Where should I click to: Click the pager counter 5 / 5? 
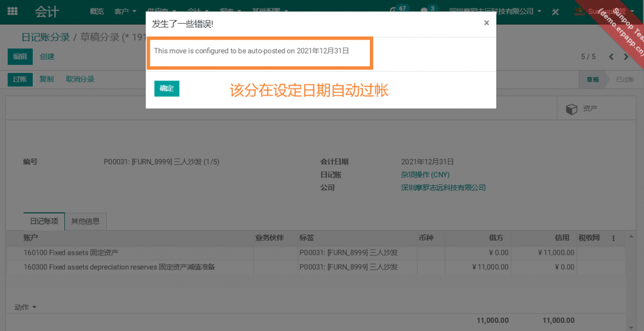[x=588, y=57]
